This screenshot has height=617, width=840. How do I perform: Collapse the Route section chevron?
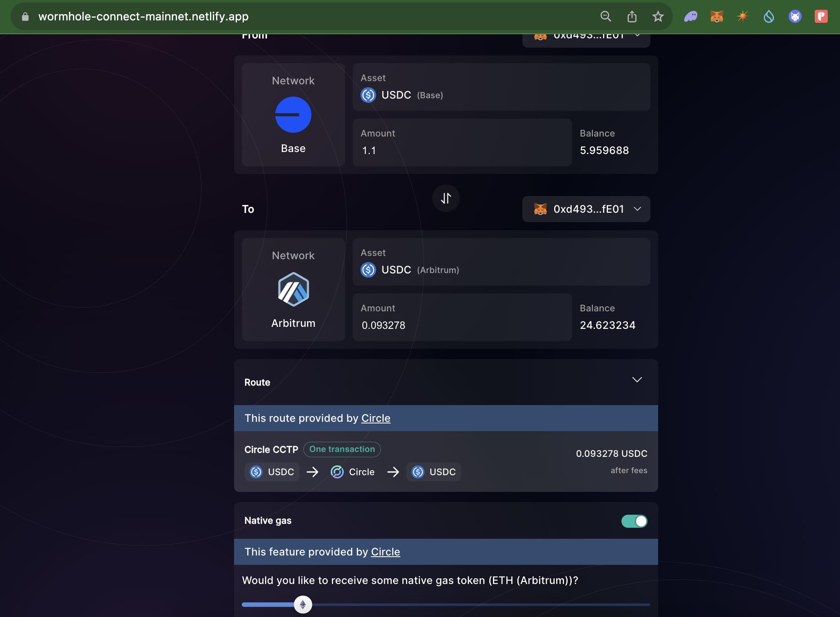pos(637,380)
